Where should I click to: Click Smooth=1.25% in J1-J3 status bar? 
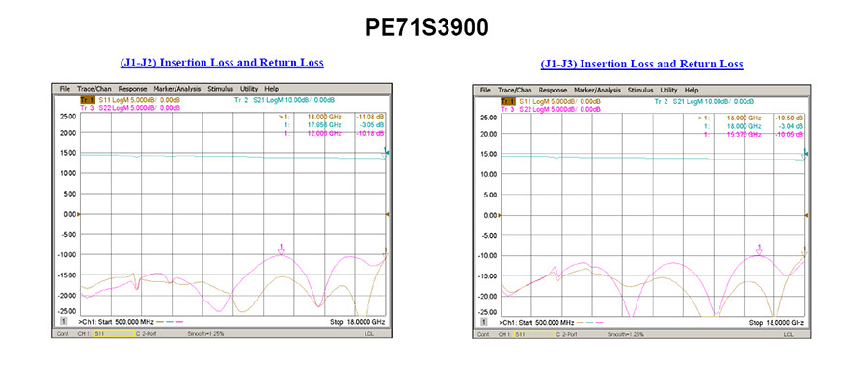(626, 335)
